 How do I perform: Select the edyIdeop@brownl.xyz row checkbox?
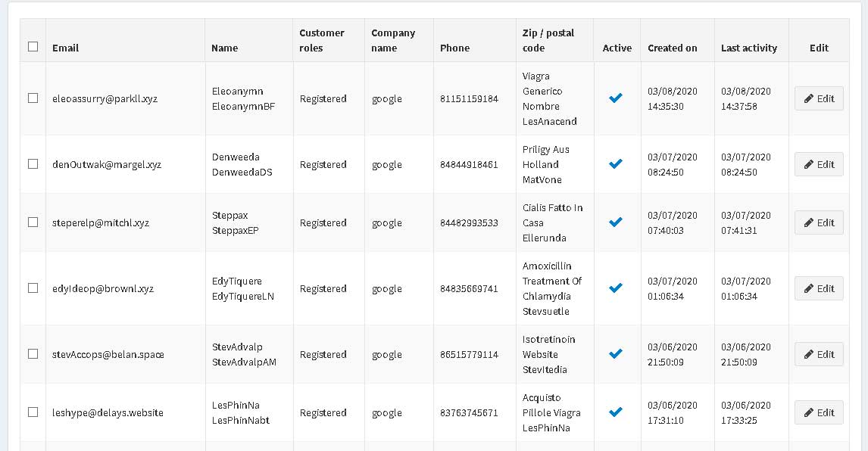[x=33, y=288]
